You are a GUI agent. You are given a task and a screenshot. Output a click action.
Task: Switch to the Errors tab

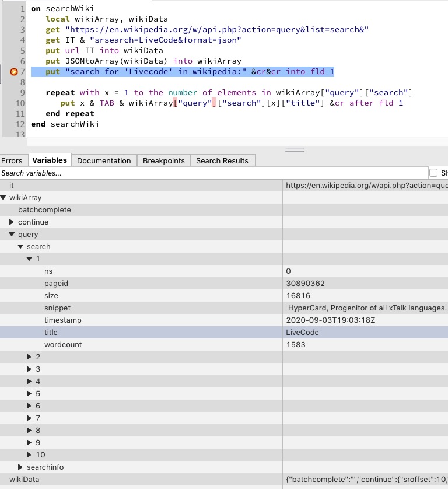click(12, 160)
